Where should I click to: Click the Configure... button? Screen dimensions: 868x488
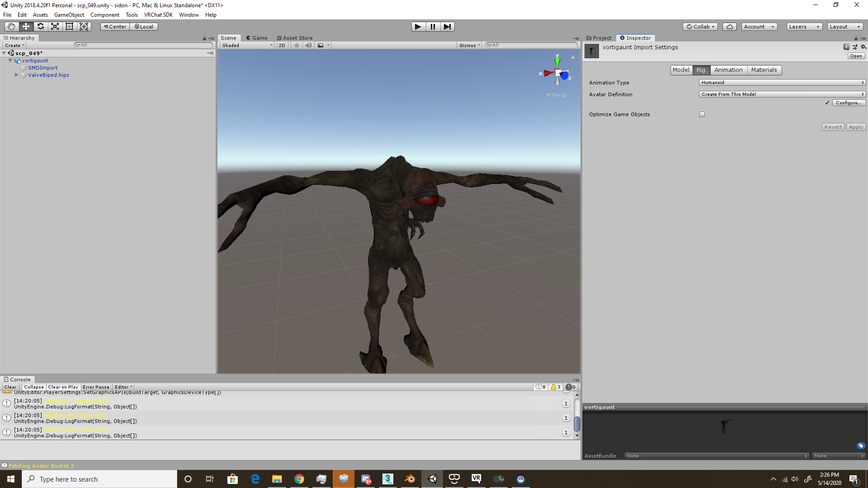[849, 103]
